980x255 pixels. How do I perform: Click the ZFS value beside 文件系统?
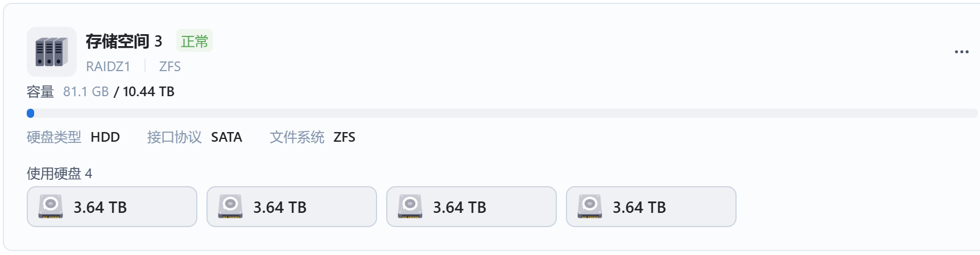(x=344, y=137)
